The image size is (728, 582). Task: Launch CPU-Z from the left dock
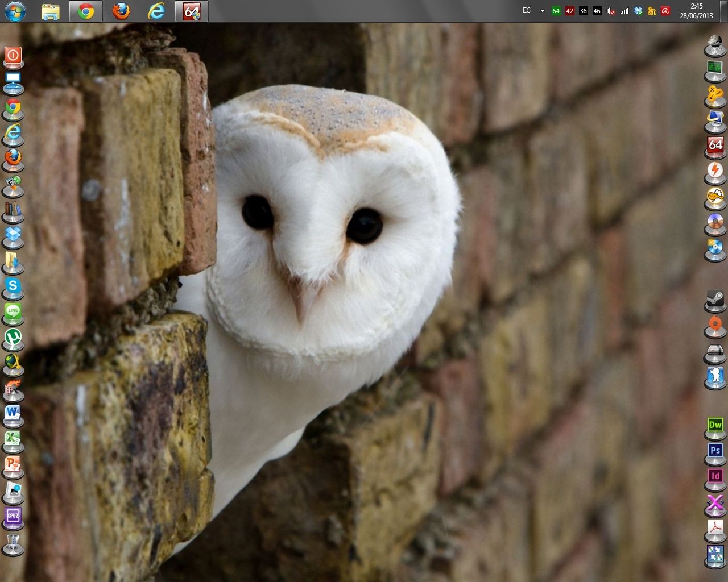[x=13, y=517]
